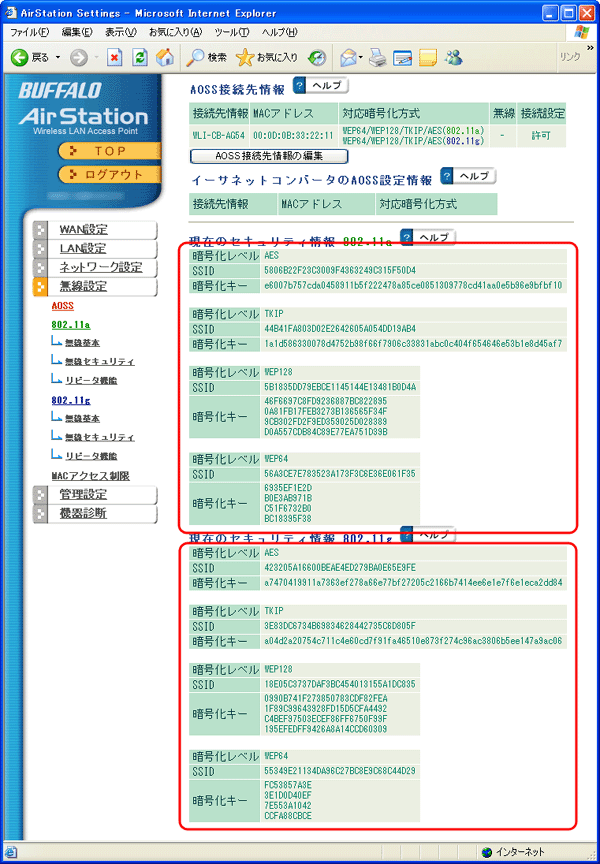Open ネットワーク設定 in the sidebar
Screen dimensions: 600x864
[101, 267]
